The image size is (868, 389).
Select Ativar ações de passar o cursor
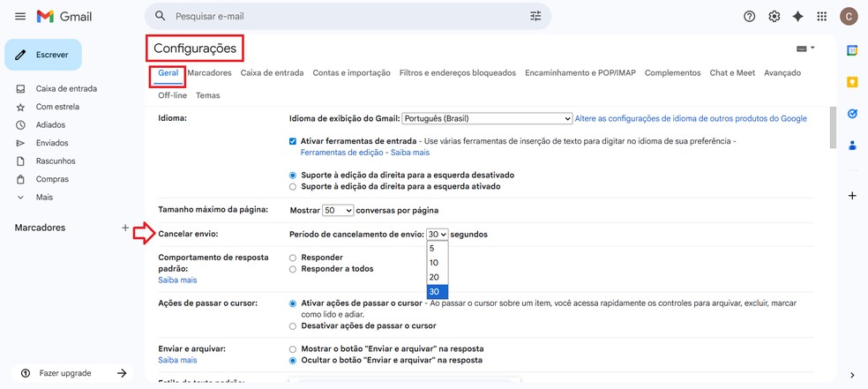point(293,303)
